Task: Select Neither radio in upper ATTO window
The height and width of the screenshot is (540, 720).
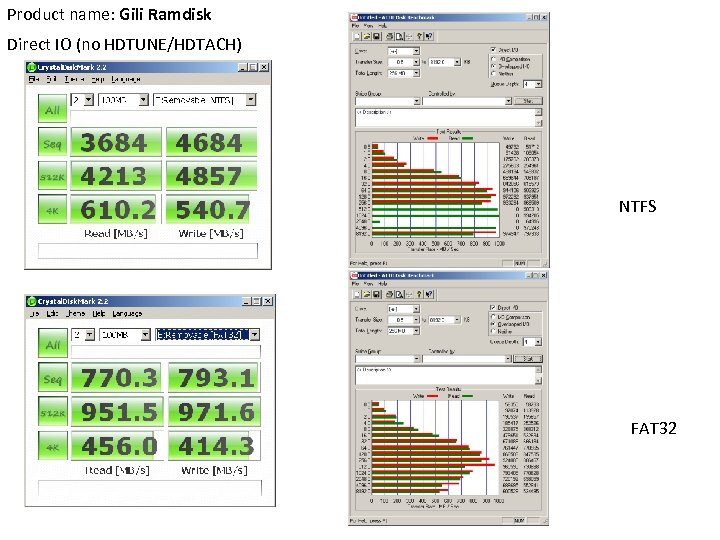Action: (493, 73)
